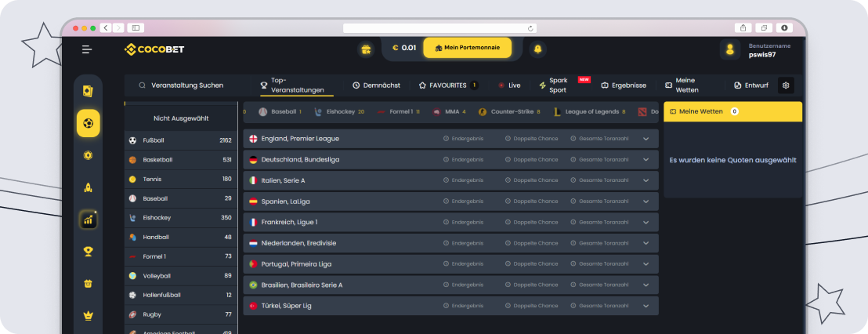Expand Spanien, LaLiga row chevron
Viewport: 868px width, 334px height.
(x=646, y=201)
